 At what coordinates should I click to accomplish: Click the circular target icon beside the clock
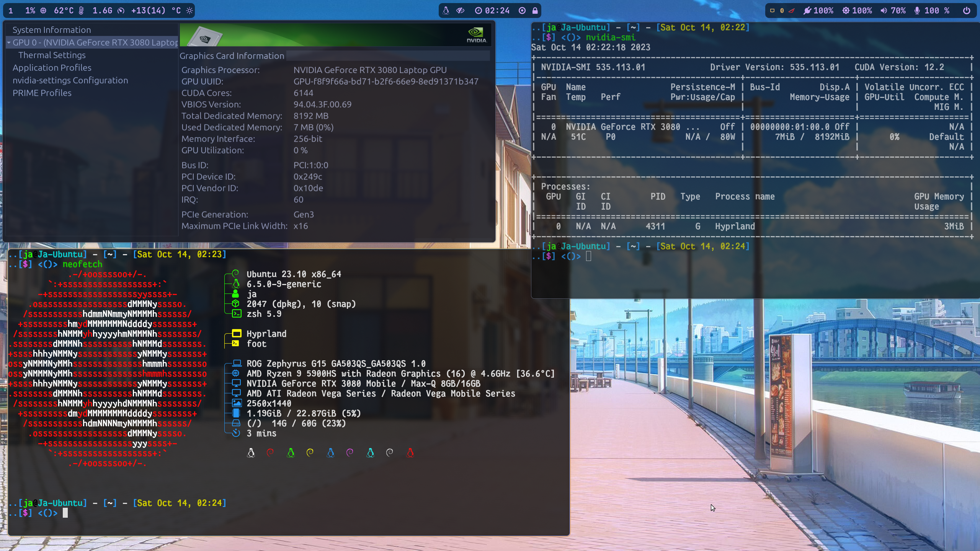(522, 11)
